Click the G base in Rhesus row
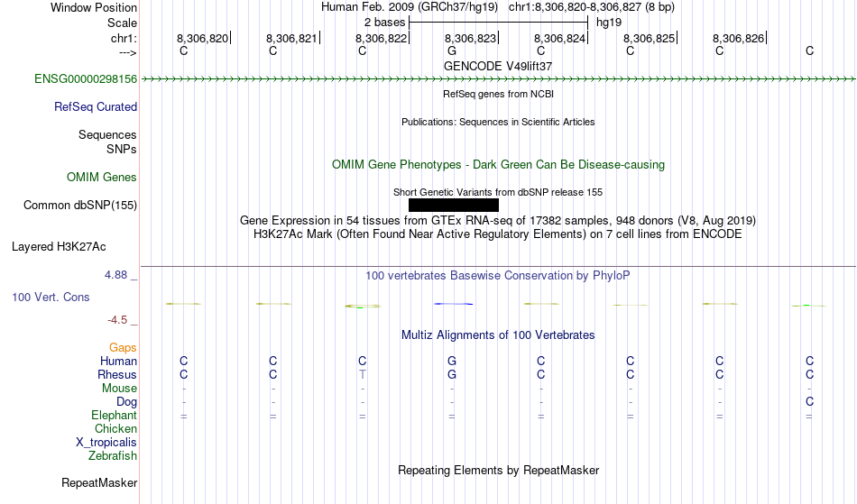 [x=451, y=375]
